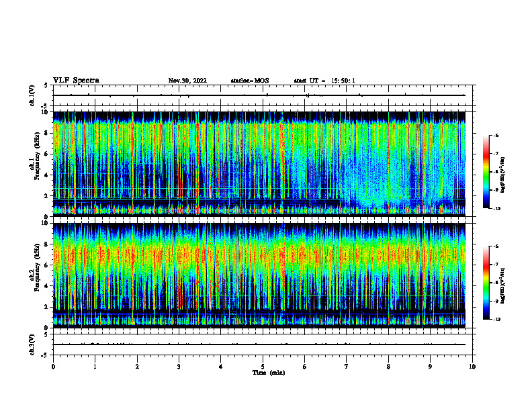Click the "5" tick on the time axis
This screenshot has height=411, width=532.
pos(263,367)
